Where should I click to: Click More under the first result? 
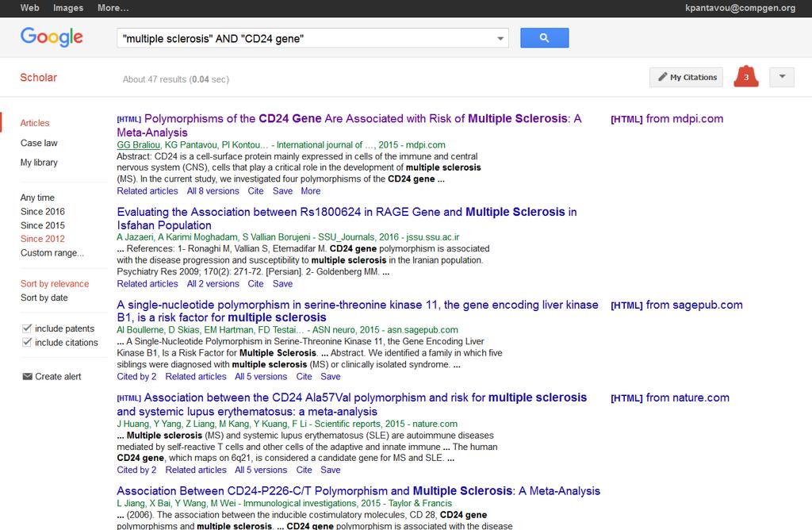tap(311, 190)
